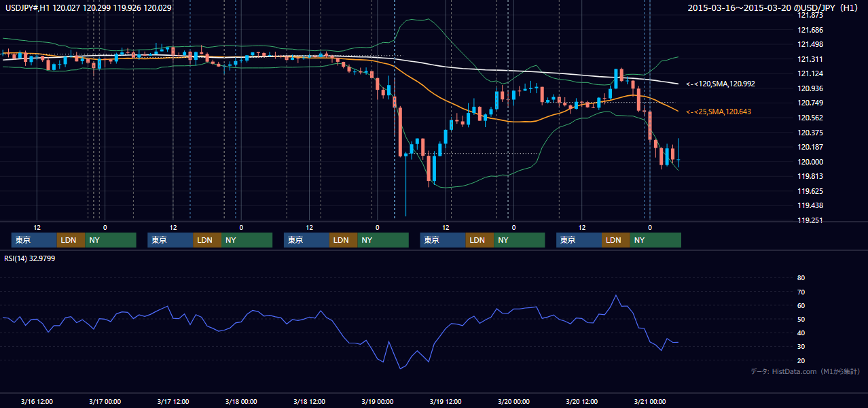
Task: Click the HistData.com data credit text
Action: (x=805, y=371)
